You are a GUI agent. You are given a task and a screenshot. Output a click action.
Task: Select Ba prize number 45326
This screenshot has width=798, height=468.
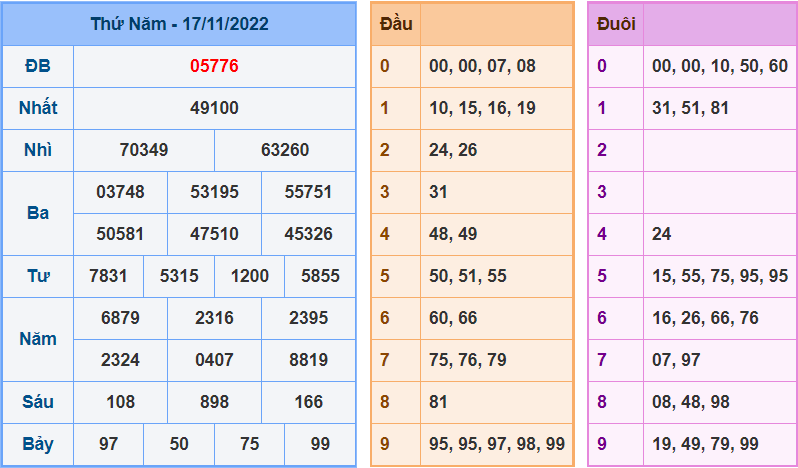(308, 234)
